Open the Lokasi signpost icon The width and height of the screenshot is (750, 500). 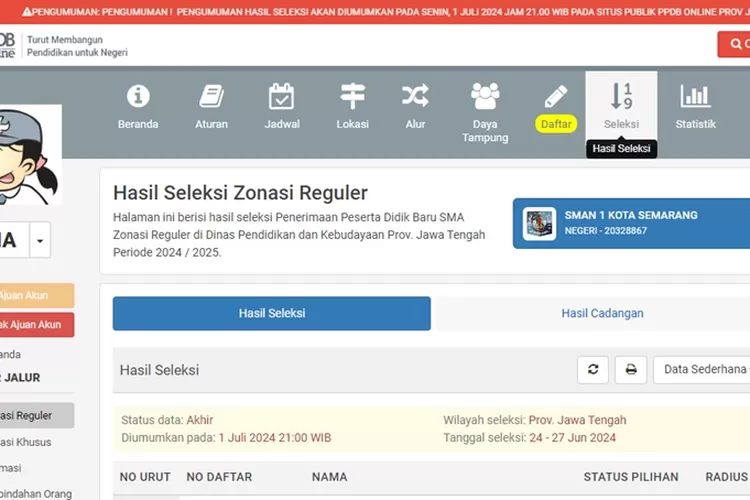pyautogui.click(x=353, y=96)
